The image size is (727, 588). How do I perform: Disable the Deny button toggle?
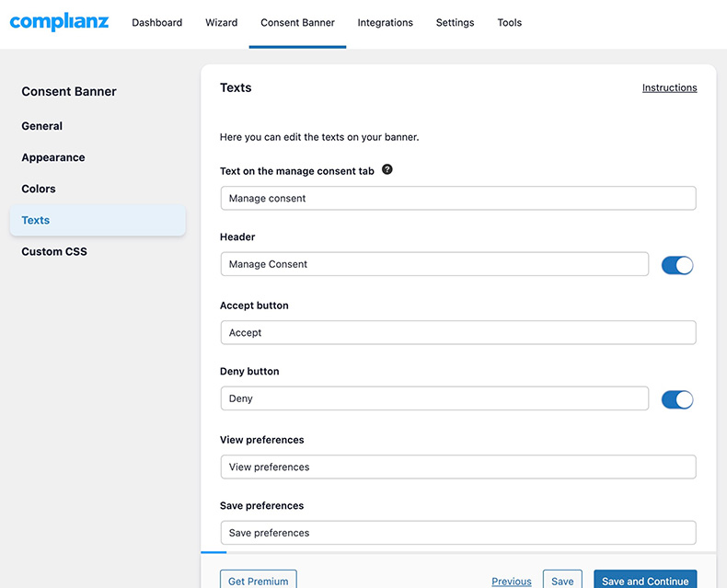point(677,399)
